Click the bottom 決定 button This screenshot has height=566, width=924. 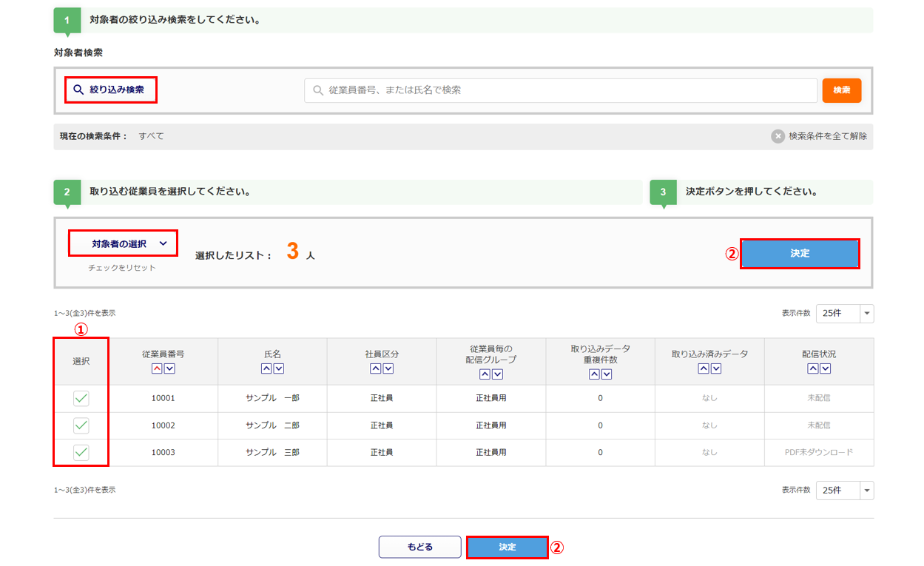click(507, 547)
